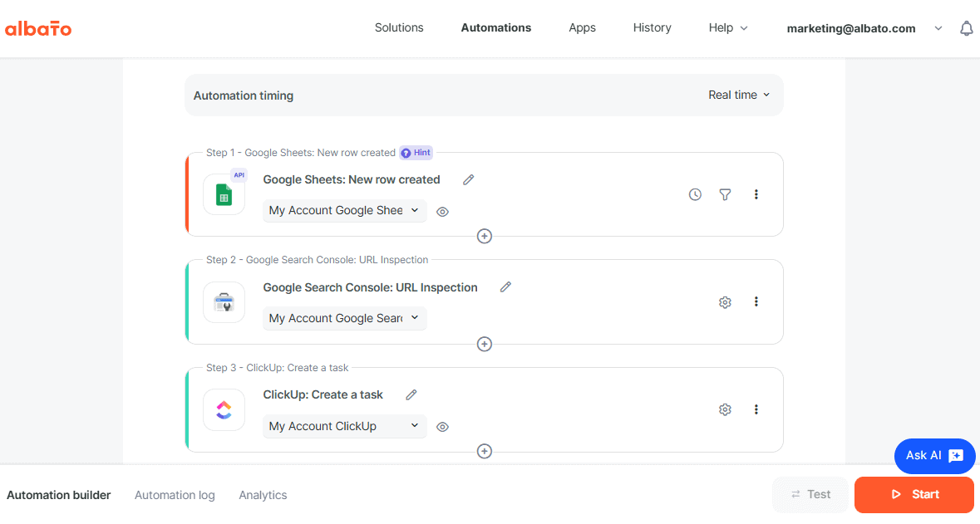Click the Albato logo
980x524 pixels.
point(38,28)
